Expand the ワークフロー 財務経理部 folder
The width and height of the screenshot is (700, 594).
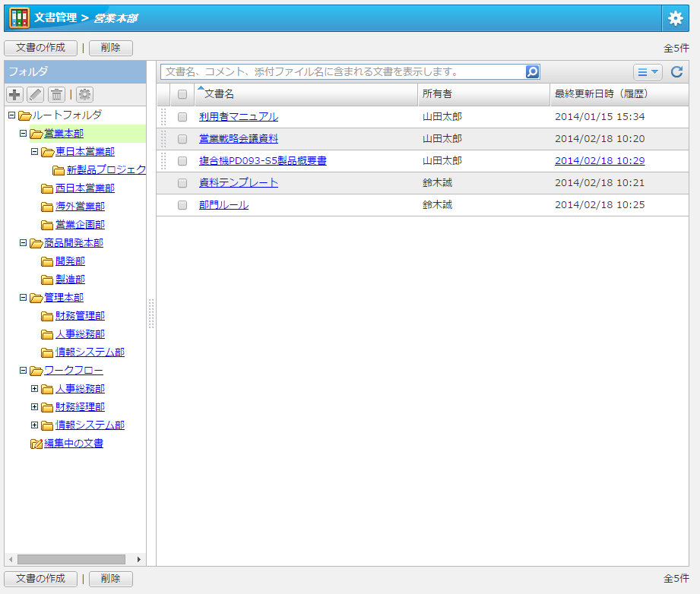click(34, 407)
